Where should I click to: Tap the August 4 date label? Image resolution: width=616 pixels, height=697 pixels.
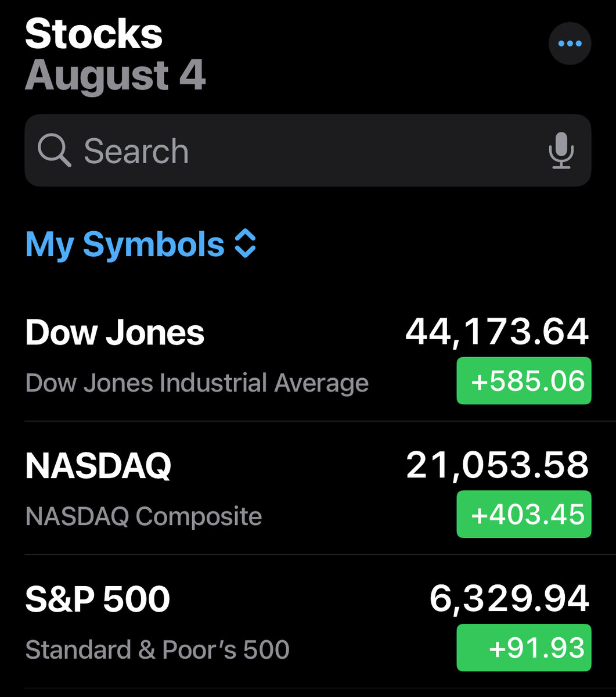coord(115,76)
